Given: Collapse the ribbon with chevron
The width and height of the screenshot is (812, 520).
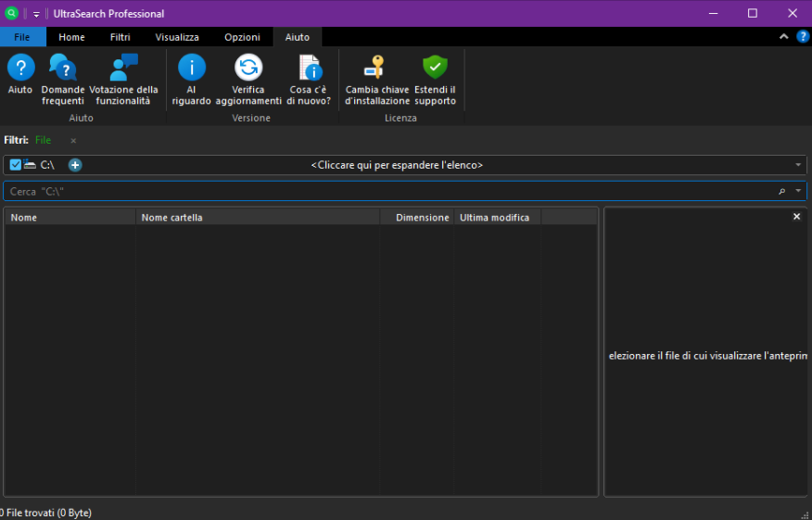Looking at the screenshot, I should click(x=783, y=36).
